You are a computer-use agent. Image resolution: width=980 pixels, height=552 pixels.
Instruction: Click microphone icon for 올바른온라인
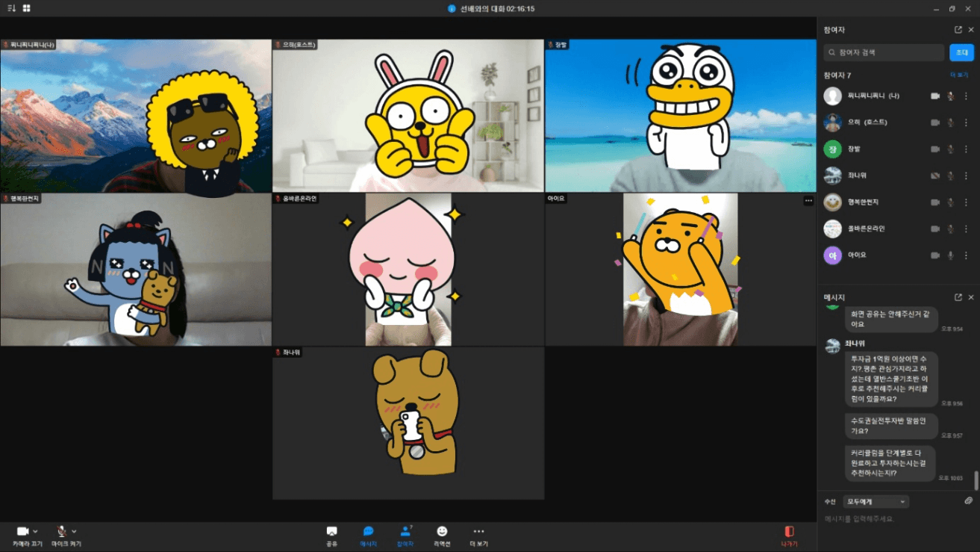coord(951,229)
